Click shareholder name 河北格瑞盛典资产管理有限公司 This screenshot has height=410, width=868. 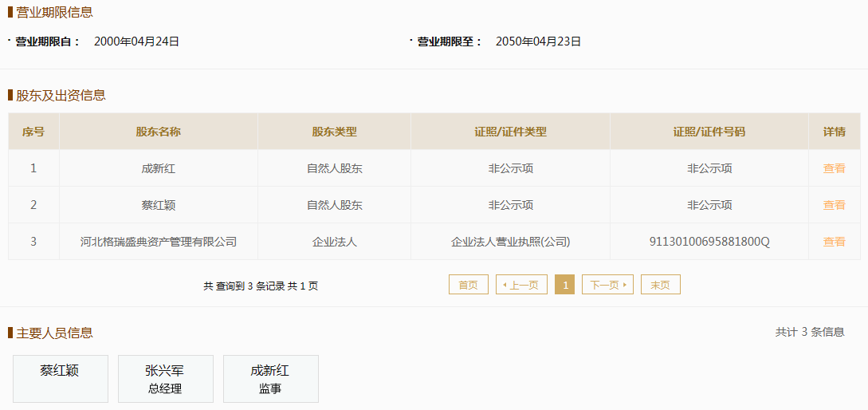[x=159, y=242]
